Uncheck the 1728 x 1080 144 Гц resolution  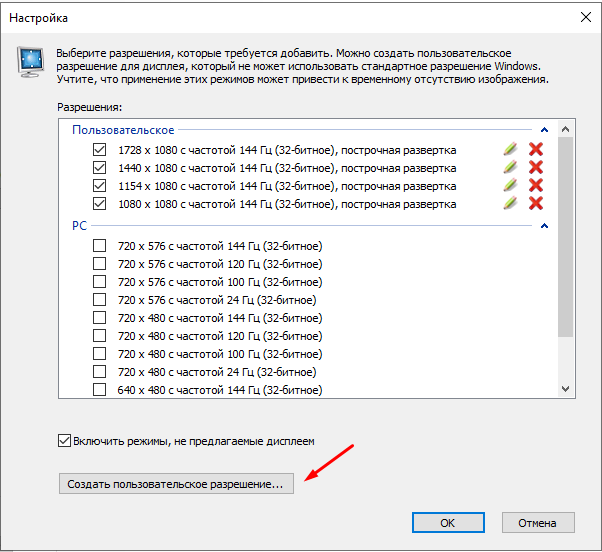click(x=99, y=149)
